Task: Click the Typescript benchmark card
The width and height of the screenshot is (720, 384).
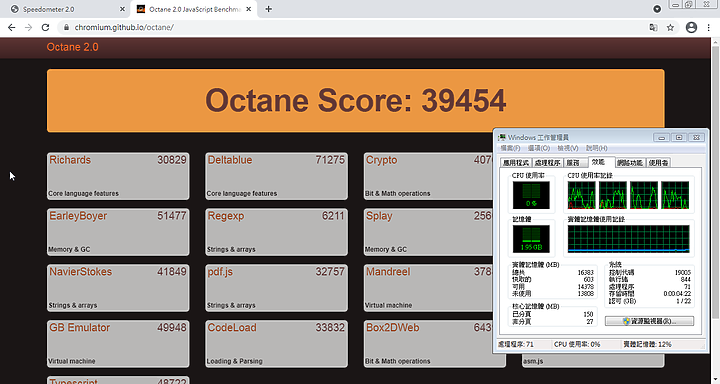Action: point(118,380)
